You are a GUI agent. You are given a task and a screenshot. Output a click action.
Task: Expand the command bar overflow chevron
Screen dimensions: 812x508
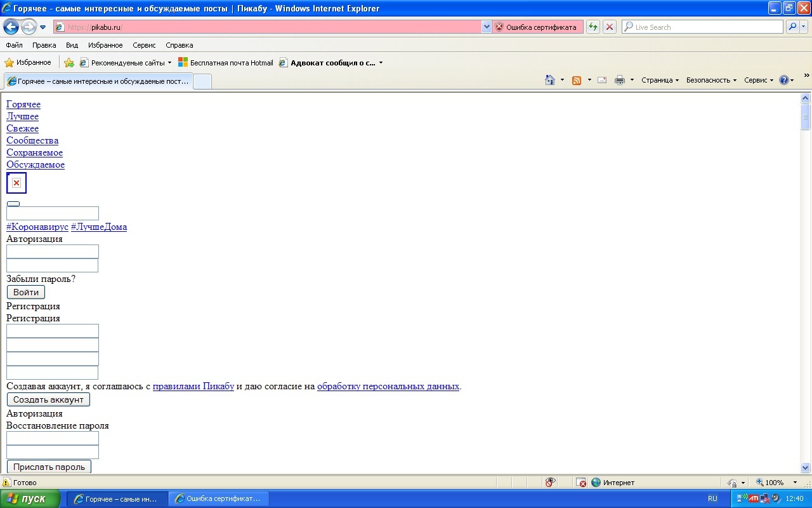tap(807, 76)
